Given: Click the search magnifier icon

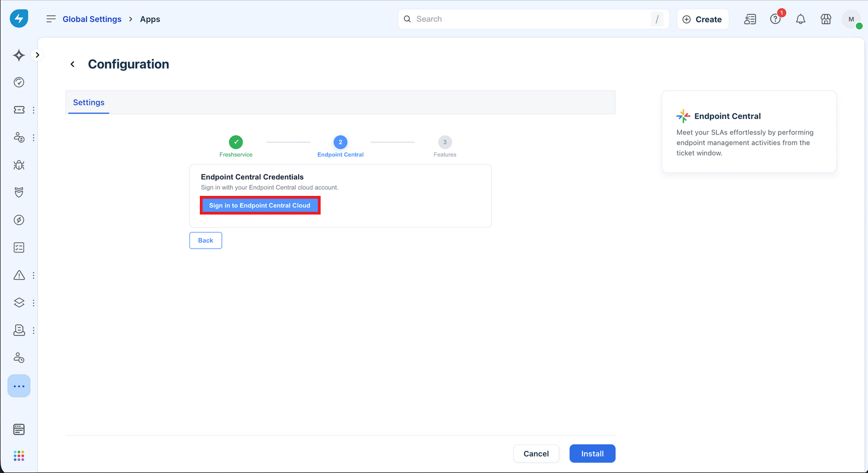Looking at the screenshot, I should (407, 19).
